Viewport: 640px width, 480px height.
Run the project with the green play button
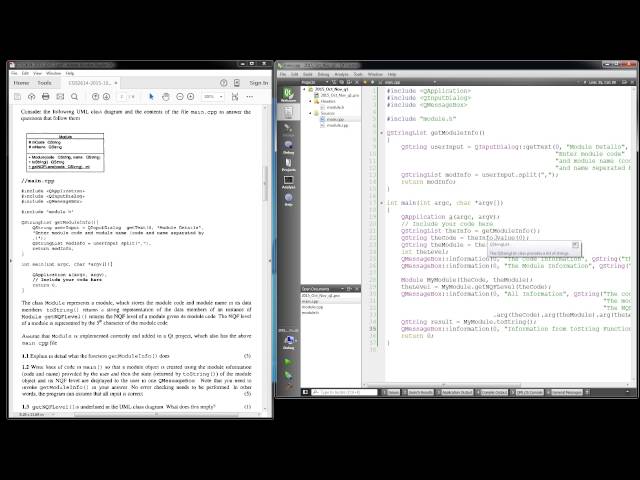click(288, 362)
